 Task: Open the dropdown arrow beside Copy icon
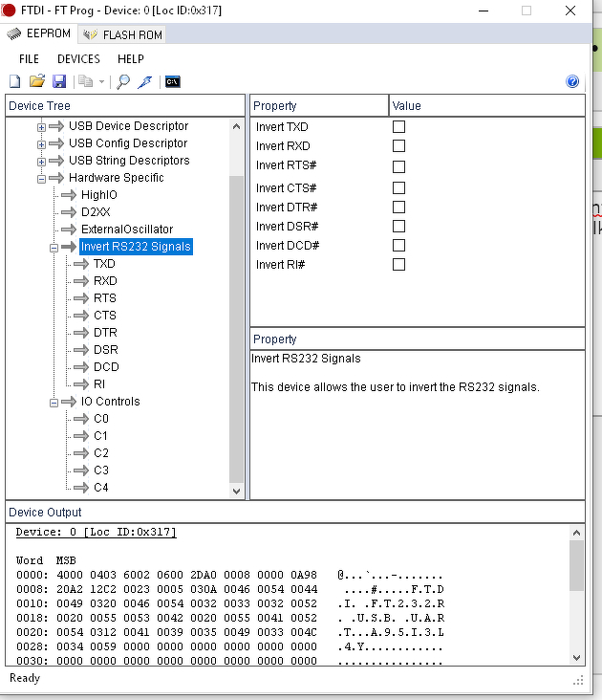tap(101, 82)
